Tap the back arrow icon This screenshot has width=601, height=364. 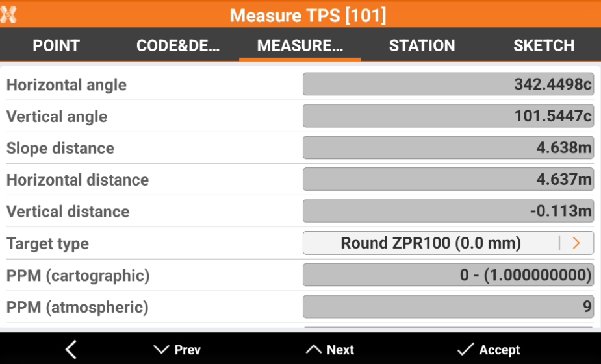pyautogui.click(x=71, y=350)
